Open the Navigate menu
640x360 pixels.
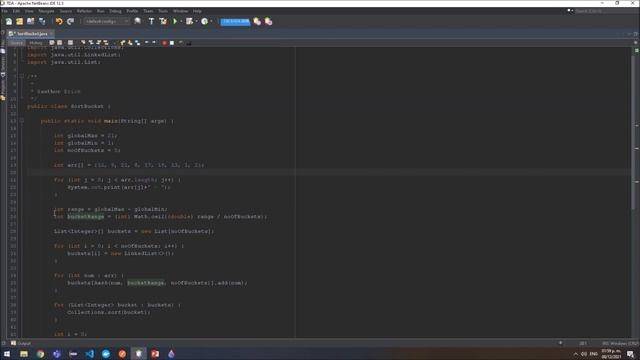[46, 11]
